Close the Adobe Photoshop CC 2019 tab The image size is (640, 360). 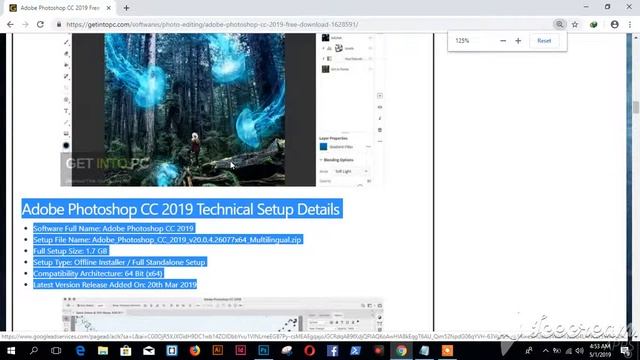coord(109,8)
